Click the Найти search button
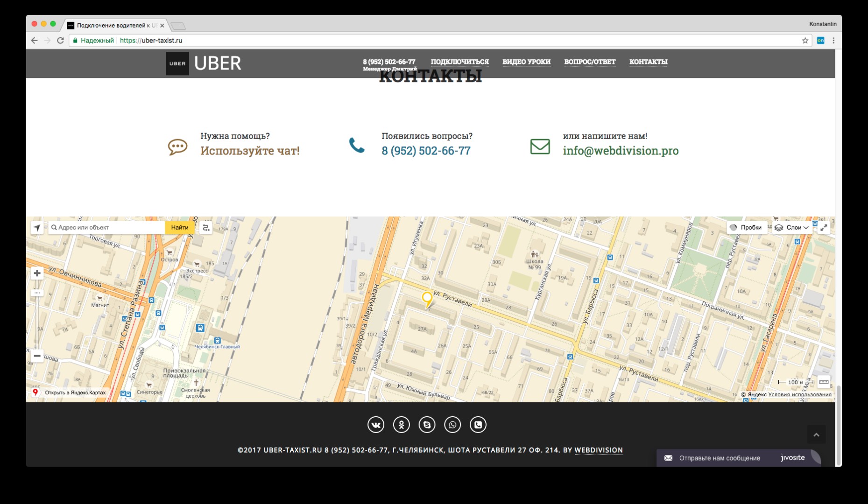The width and height of the screenshot is (868, 504). coord(180,228)
